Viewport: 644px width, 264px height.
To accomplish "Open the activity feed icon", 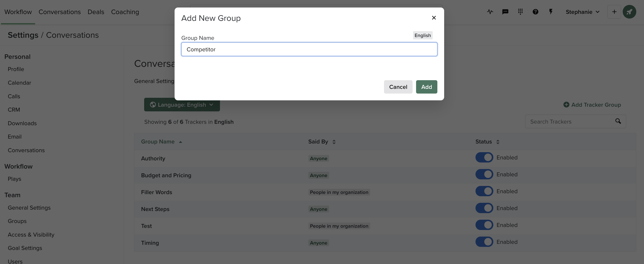I will 490,12.
